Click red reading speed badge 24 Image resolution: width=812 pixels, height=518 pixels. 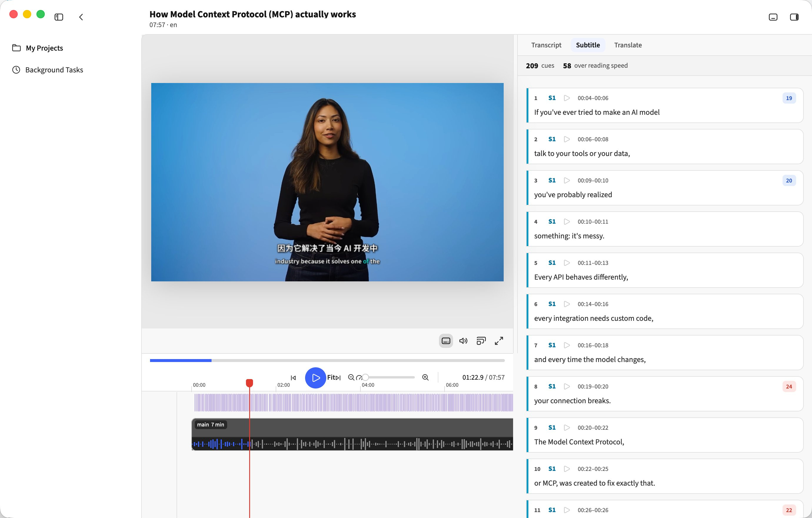click(789, 386)
